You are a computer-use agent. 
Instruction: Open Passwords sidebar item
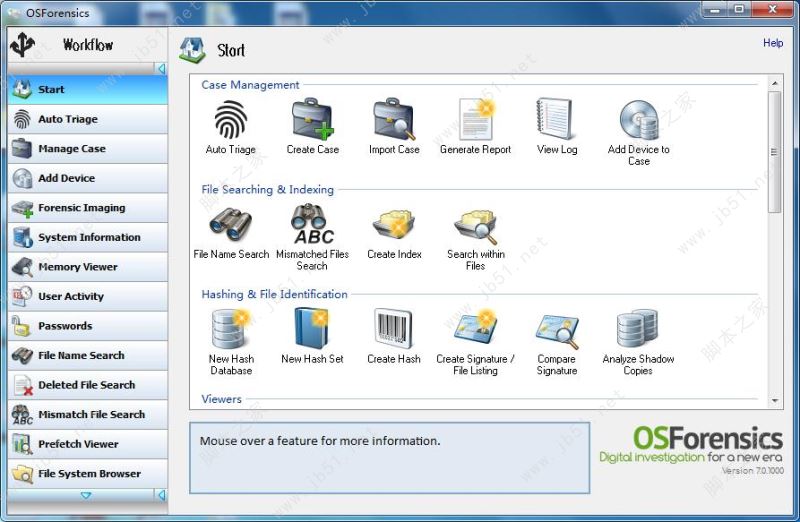pos(88,327)
